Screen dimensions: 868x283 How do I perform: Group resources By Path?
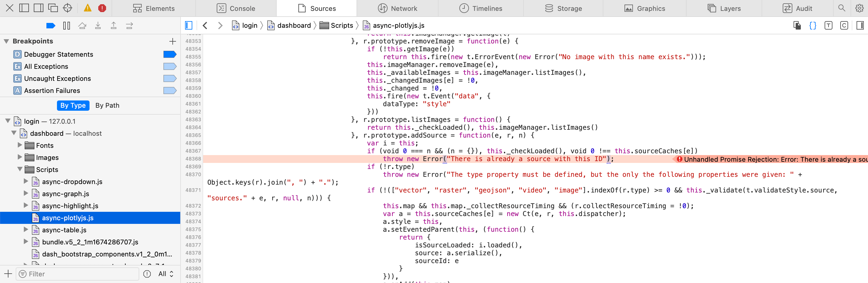click(107, 105)
